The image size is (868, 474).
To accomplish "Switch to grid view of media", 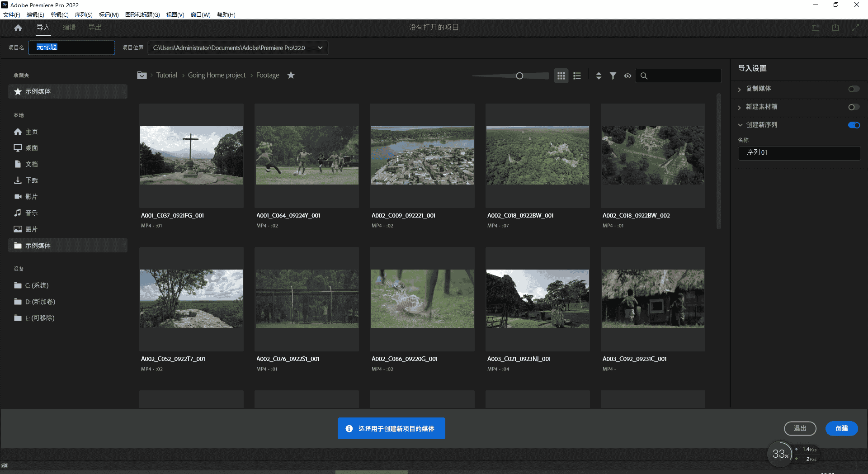I will pyautogui.click(x=561, y=76).
